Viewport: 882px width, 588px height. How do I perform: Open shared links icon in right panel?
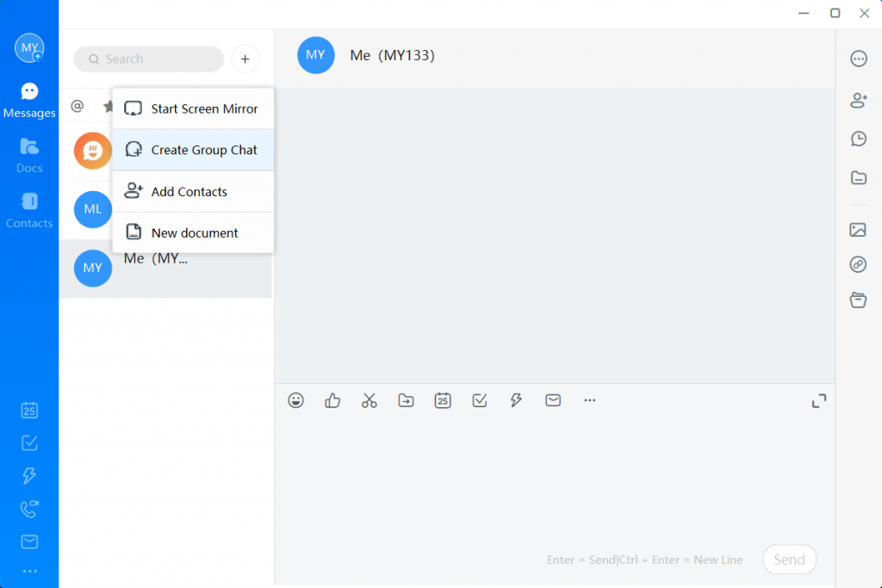[858, 265]
